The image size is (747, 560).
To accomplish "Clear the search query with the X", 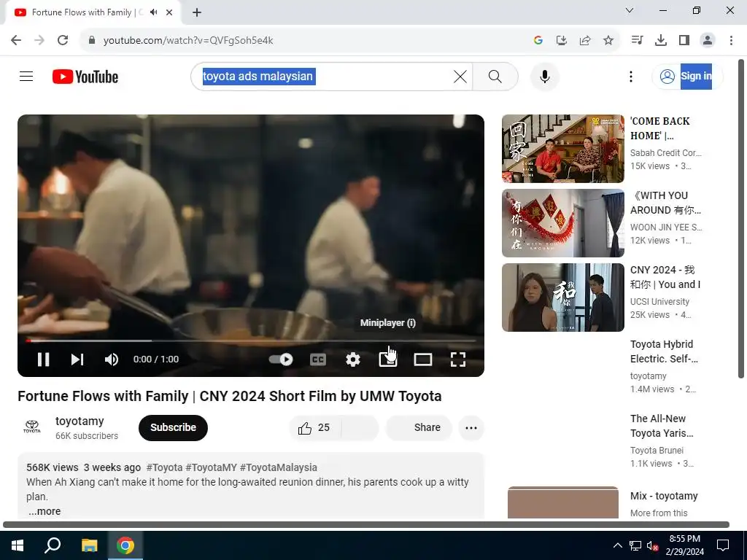I will [x=460, y=76].
